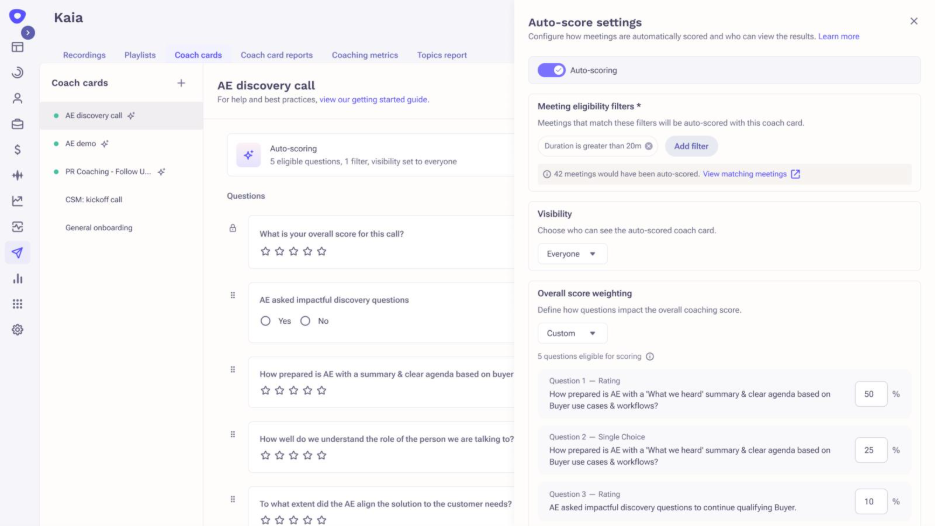The height and width of the screenshot is (526, 936).
Task: Rate align solution question two stars
Action: 279,520
